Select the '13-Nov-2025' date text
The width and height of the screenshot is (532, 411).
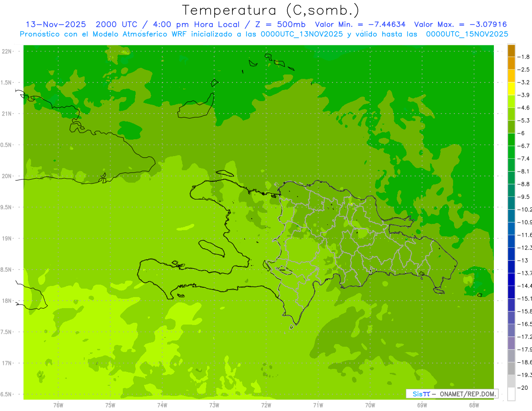(56, 24)
